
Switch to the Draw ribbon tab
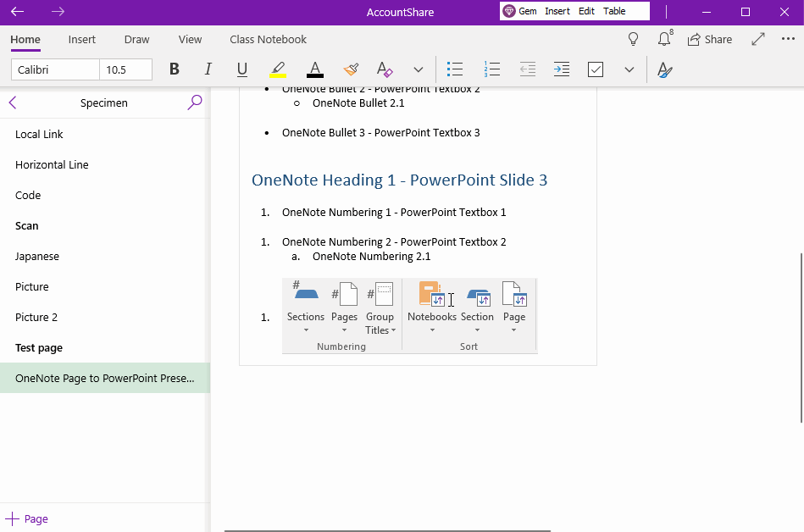pyautogui.click(x=136, y=39)
